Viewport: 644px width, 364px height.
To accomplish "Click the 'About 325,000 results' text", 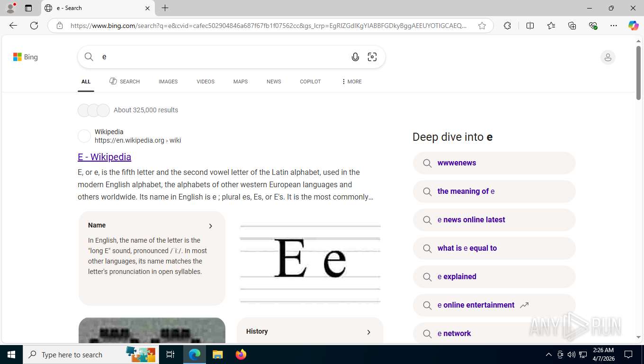I will [x=146, y=110].
